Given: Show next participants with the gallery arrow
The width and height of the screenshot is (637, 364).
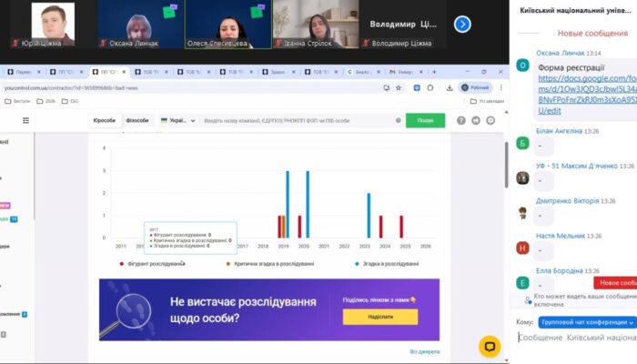Looking at the screenshot, I should click(462, 25).
